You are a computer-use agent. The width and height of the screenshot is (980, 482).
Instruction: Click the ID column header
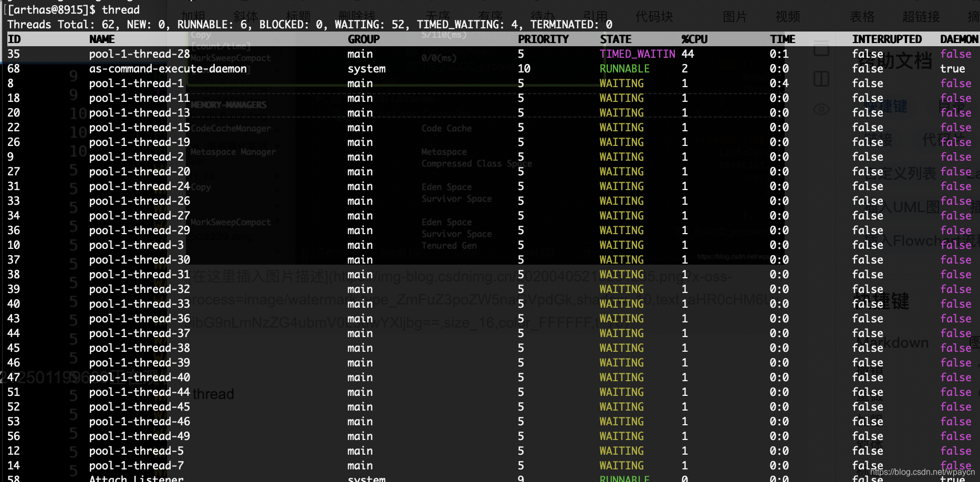click(x=14, y=39)
